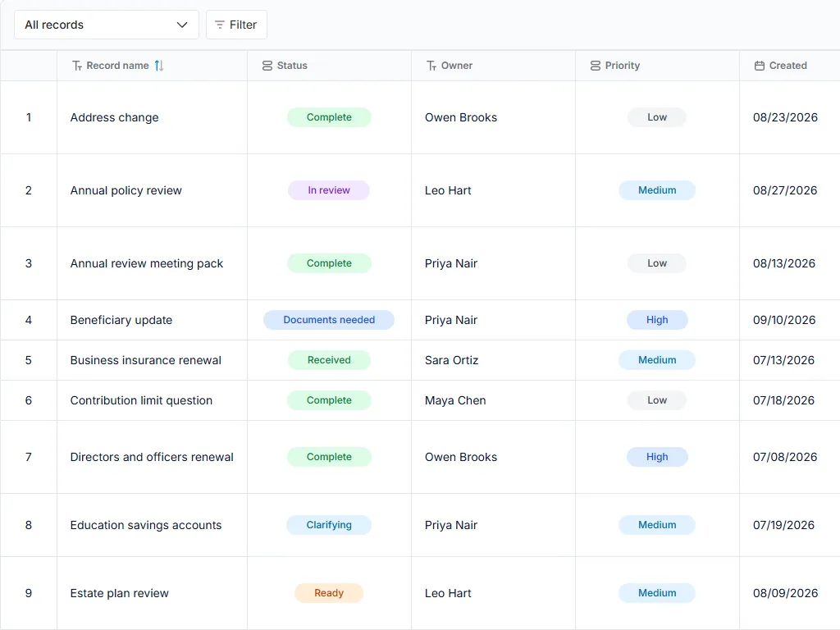The width and height of the screenshot is (840, 630).
Task: Select the Annual policy review record
Action: 126,190
